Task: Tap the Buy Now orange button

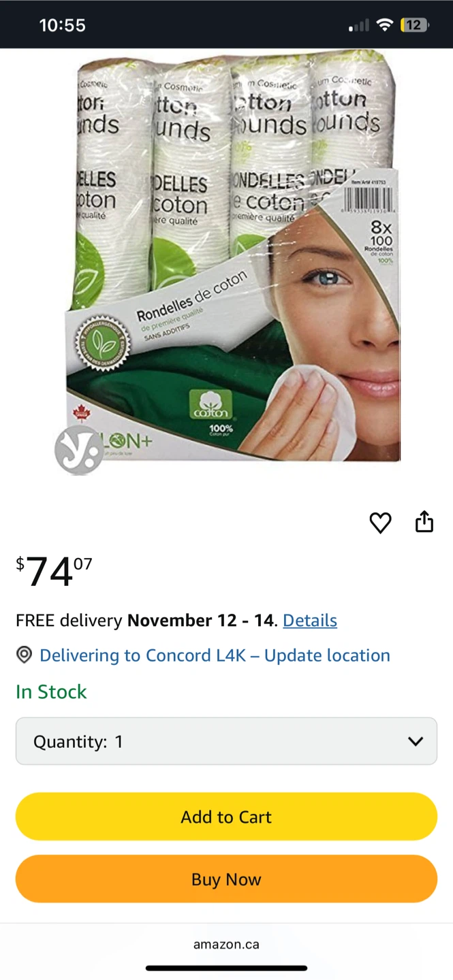Action: (x=226, y=879)
